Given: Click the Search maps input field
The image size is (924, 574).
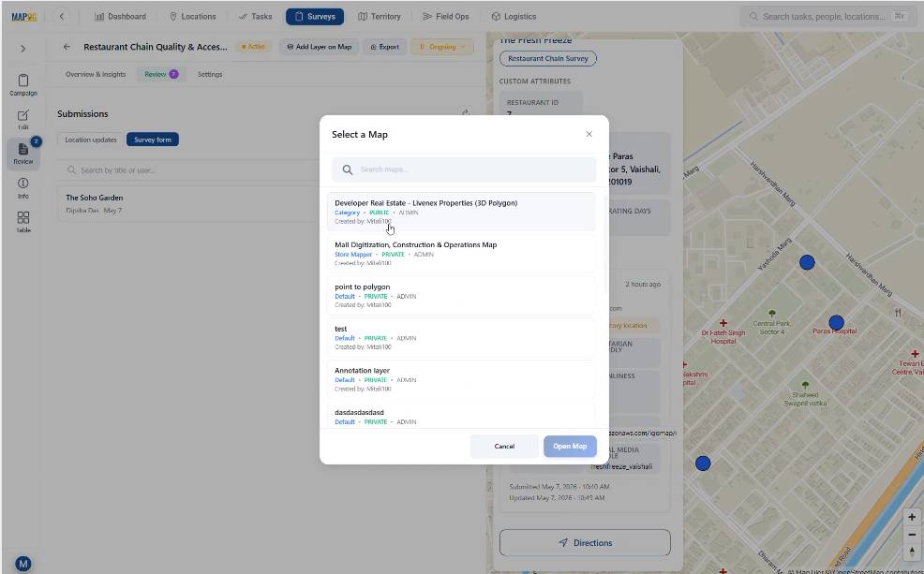Looking at the screenshot, I should click(x=464, y=169).
